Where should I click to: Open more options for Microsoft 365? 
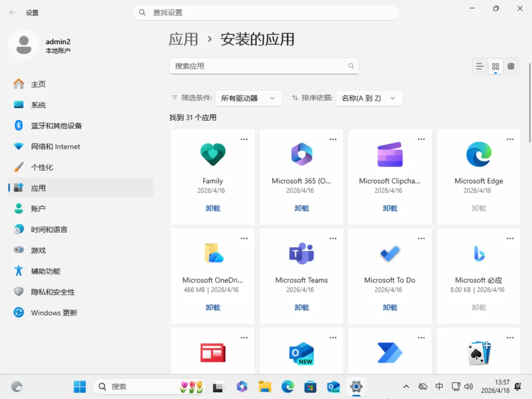pos(333,139)
